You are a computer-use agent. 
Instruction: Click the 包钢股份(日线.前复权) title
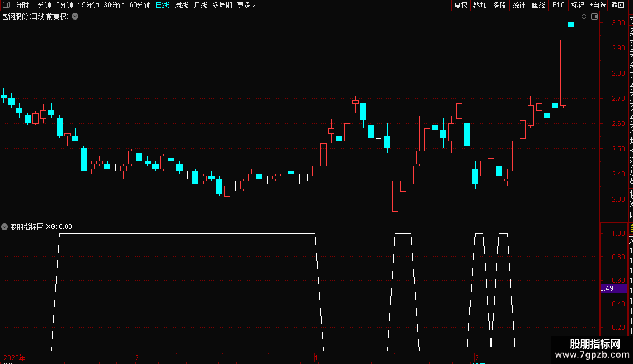click(x=35, y=17)
